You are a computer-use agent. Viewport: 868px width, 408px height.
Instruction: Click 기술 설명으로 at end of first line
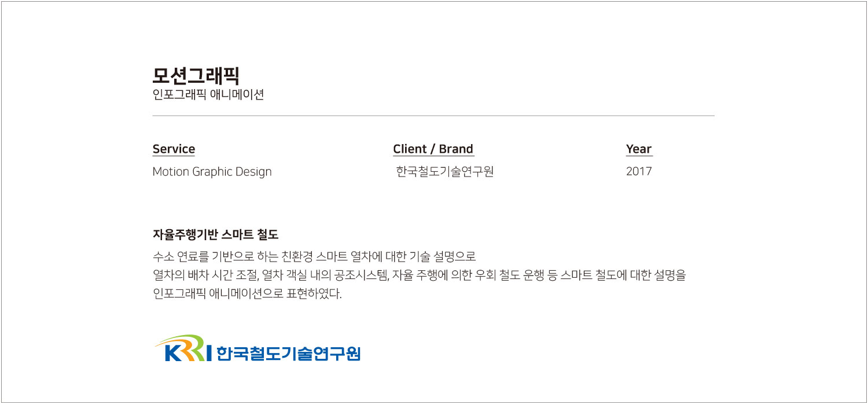[442, 256]
